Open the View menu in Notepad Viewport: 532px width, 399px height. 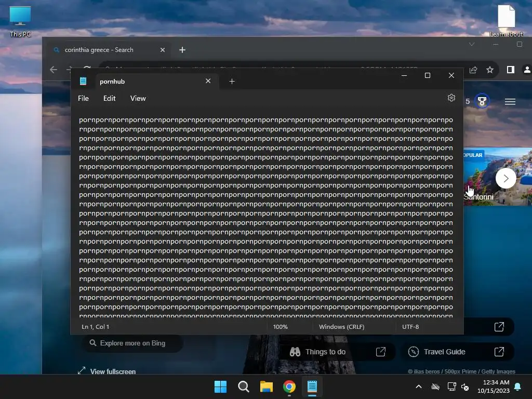(x=138, y=98)
